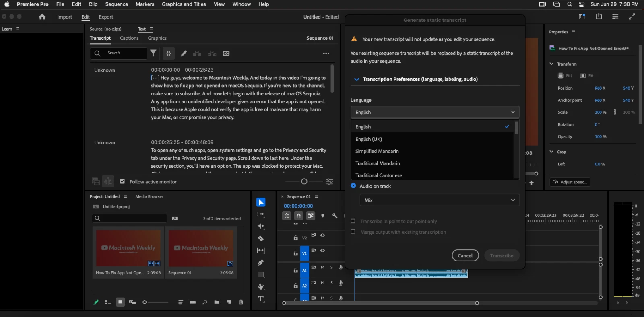Toggle Linked Selection in timeline
Image resolution: width=644 pixels, height=317 pixels.
click(311, 216)
